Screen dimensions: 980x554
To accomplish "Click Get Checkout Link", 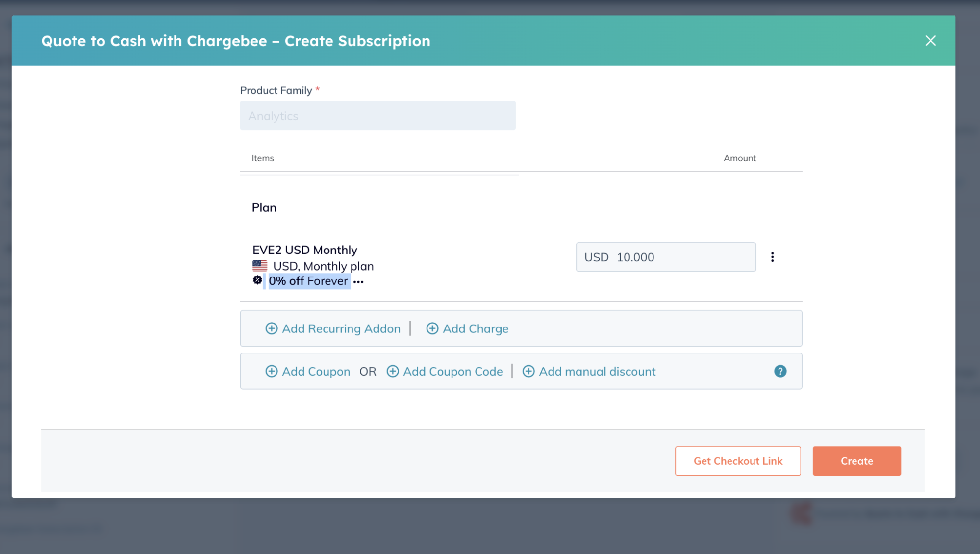I will pos(737,461).
